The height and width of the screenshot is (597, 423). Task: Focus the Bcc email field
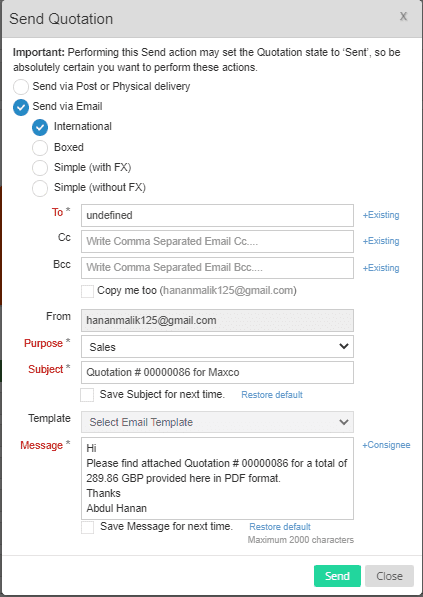tap(217, 268)
